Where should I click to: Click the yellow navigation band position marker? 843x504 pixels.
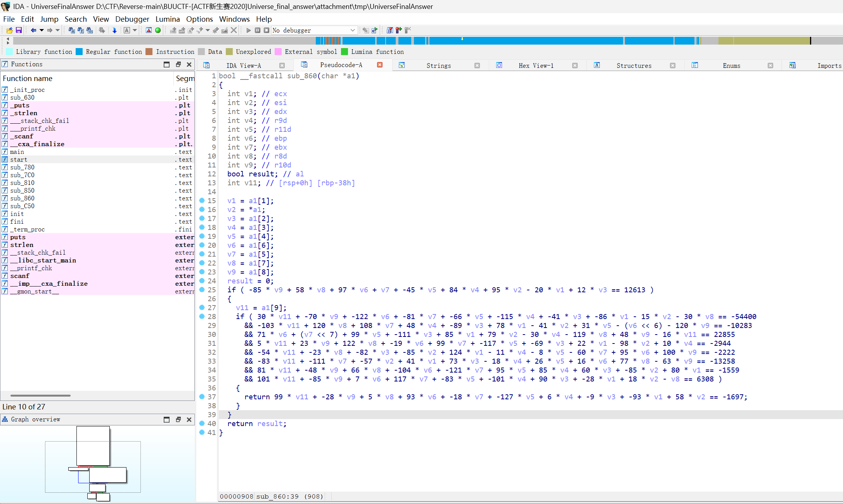click(462, 40)
